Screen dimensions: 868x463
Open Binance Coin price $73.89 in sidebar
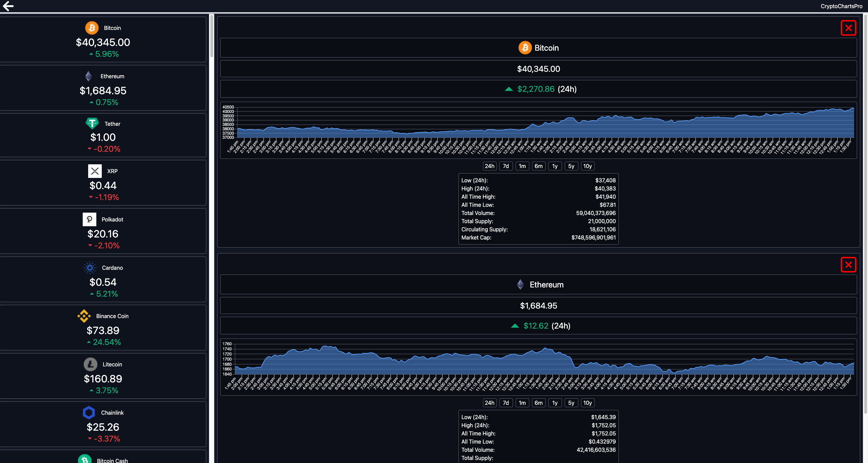click(103, 330)
